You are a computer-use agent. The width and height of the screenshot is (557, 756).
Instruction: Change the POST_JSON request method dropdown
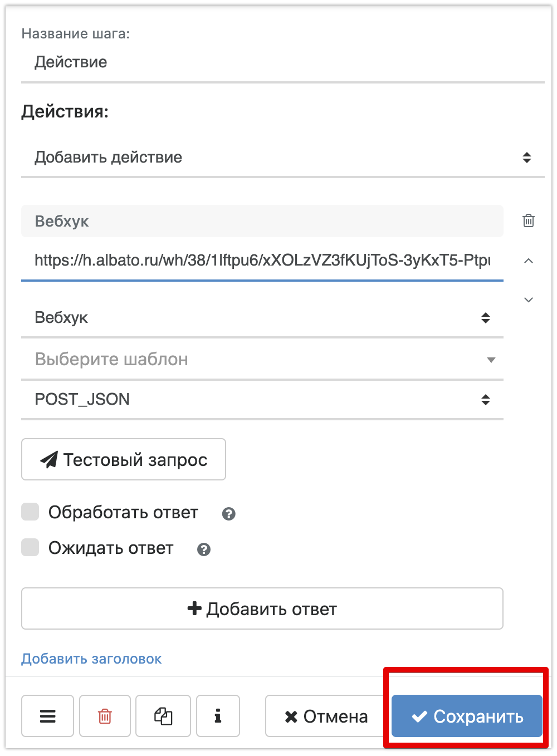[x=262, y=399]
